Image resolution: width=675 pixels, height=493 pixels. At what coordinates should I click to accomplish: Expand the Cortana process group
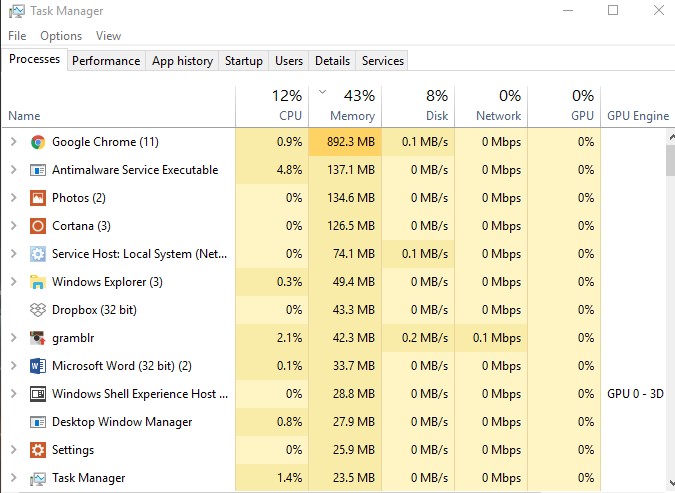click(x=13, y=226)
